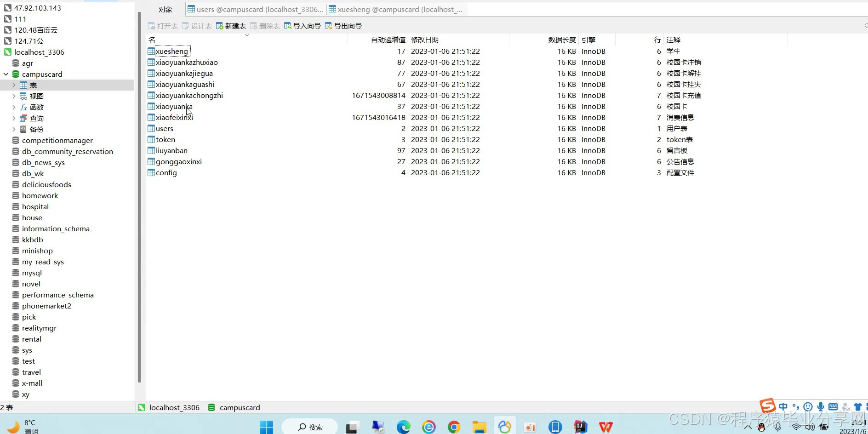The image size is (868, 434).
Task: Switch to the 对象 tab
Action: point(166,9)
